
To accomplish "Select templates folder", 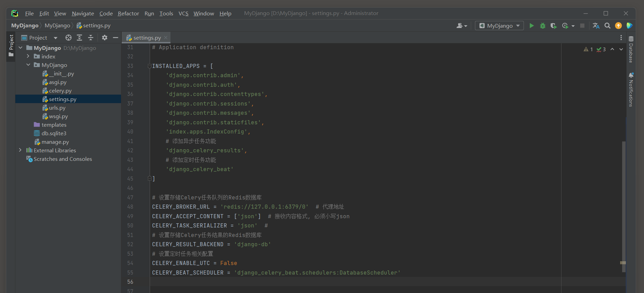I will (50, 125).
